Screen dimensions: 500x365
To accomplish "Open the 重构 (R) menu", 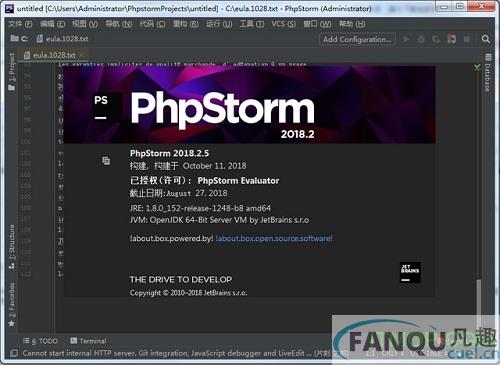I will coord(186,24).
